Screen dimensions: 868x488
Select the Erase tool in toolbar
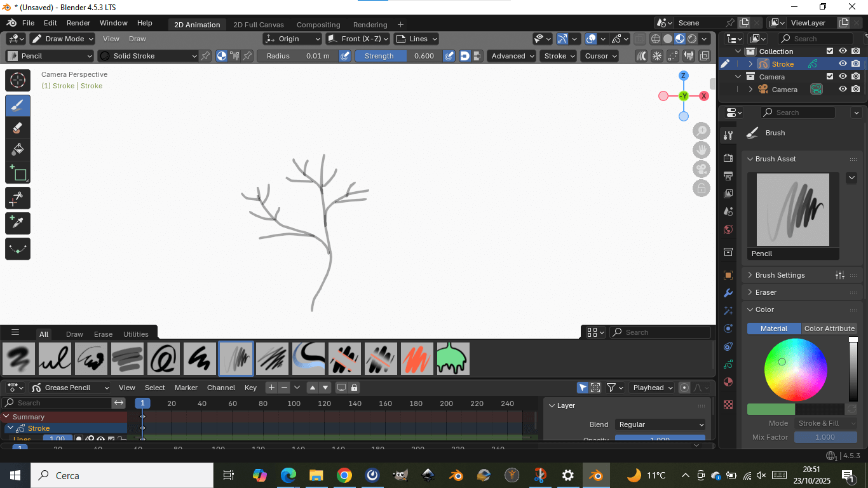pyautogui.click(x=18, y=128)
